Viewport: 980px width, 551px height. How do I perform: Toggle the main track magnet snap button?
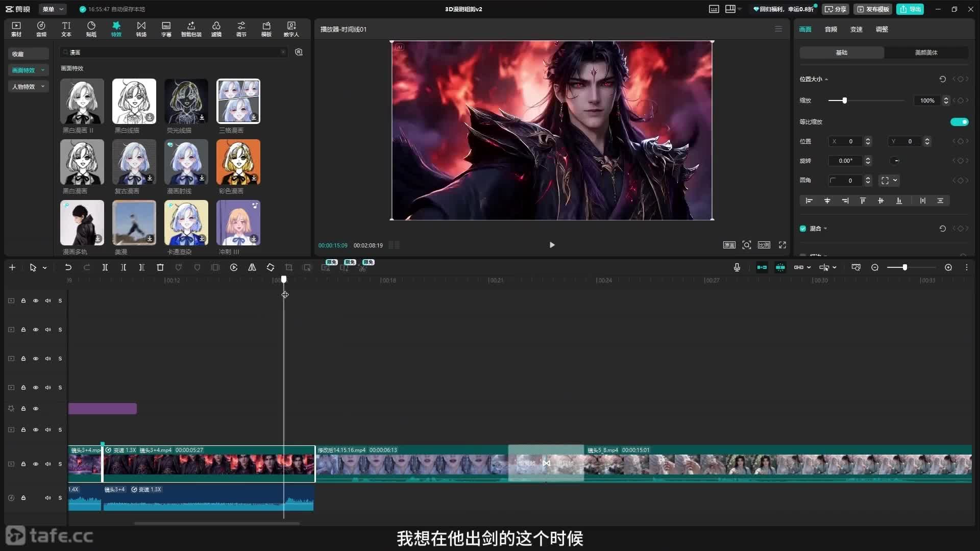click(762, 267)
